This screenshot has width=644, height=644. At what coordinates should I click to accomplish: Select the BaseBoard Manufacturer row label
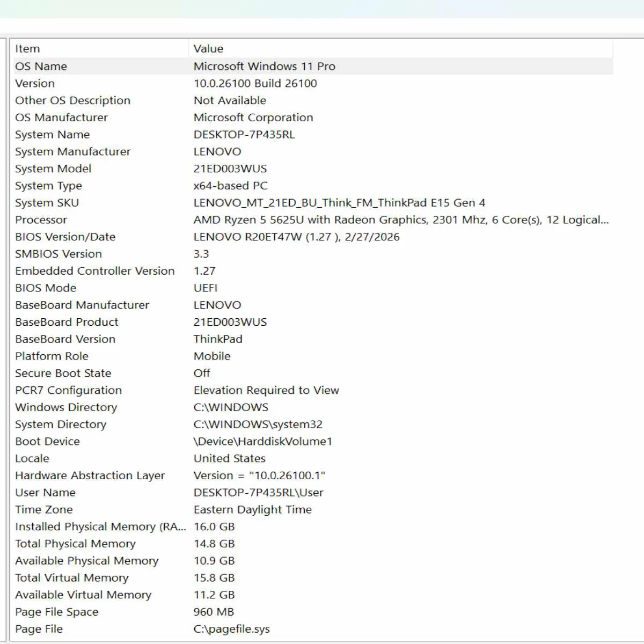[x=82, y=305]
